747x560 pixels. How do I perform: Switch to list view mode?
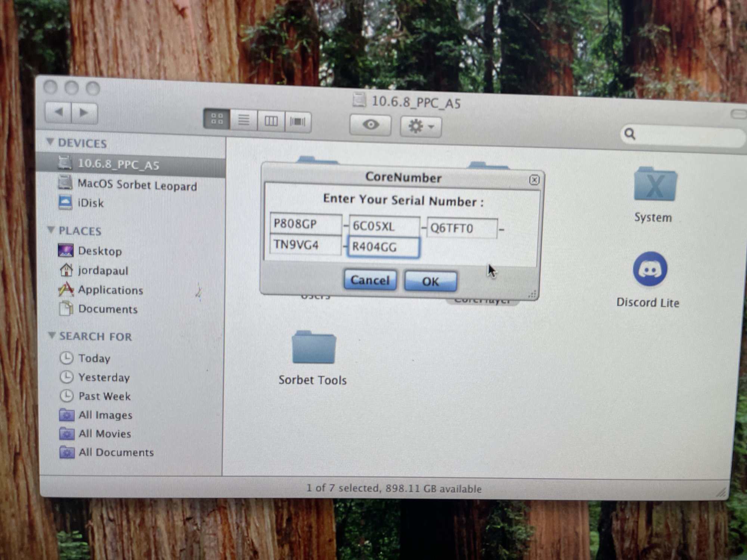pyautogui.click(x=244, y=120)
